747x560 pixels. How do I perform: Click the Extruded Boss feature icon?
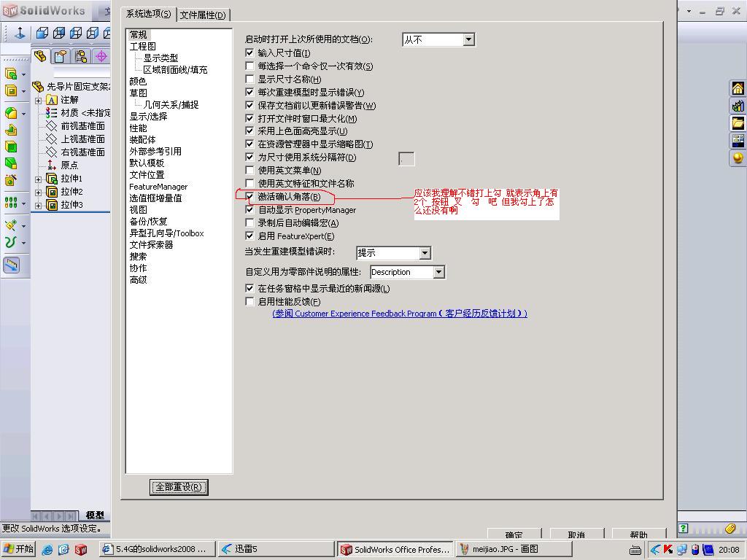(x=11, y=74)
